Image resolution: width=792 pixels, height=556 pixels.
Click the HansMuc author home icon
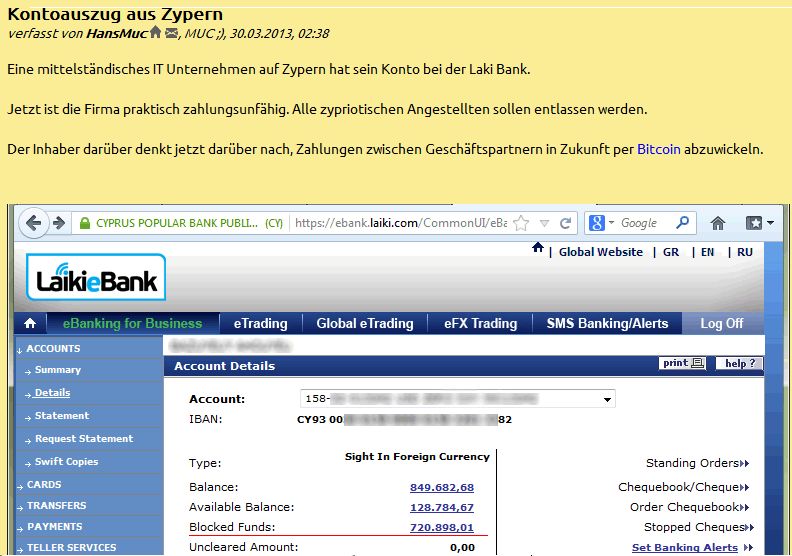click(156, 32)
